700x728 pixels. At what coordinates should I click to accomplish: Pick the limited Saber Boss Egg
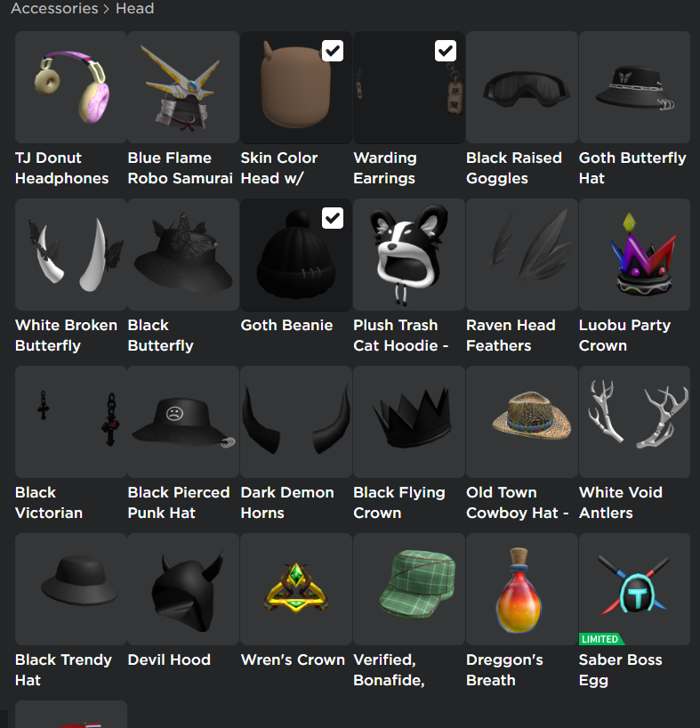(x=634, y=588)
